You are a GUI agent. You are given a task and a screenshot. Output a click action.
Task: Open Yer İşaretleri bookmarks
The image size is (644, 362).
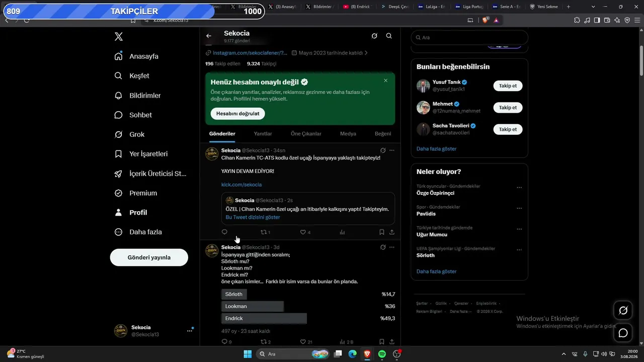(141, 154)
